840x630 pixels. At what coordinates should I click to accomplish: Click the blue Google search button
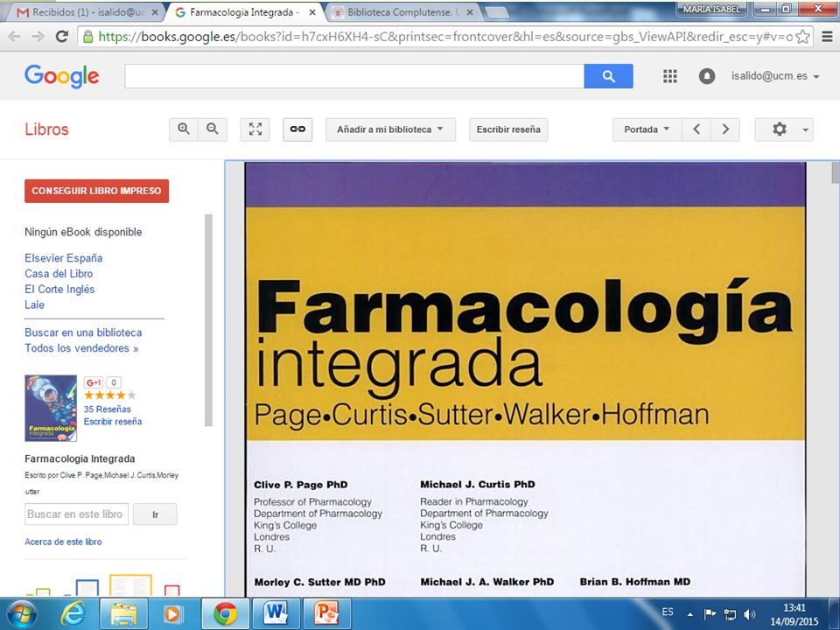609,76
